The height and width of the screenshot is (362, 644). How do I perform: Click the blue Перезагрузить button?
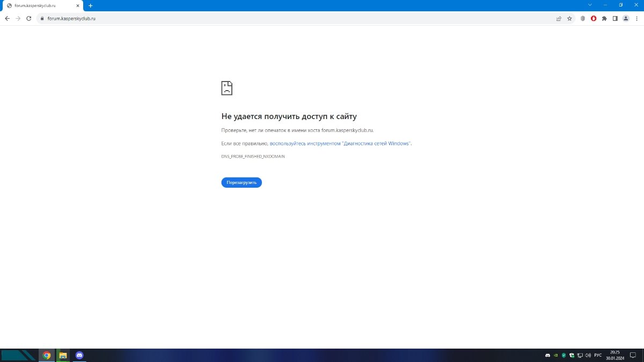click(241, 182)
